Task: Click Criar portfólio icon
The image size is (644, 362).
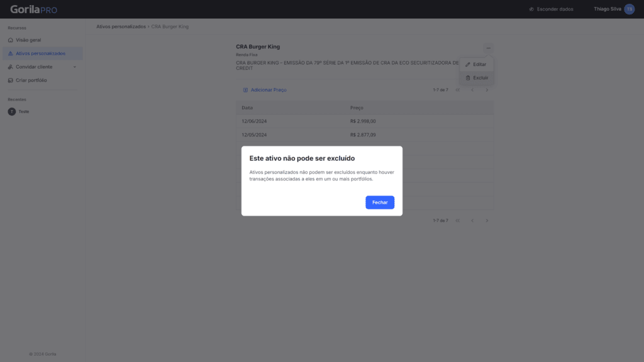Action: [10, 80]
